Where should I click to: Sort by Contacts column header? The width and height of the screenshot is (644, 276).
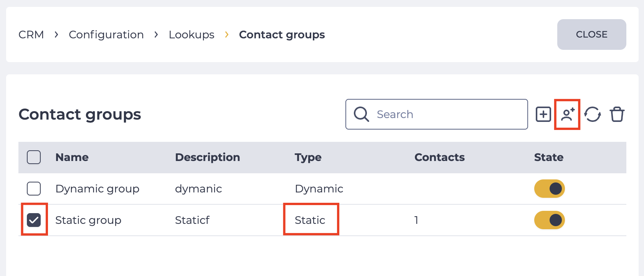pyautogui.click(x=439, y=157)
